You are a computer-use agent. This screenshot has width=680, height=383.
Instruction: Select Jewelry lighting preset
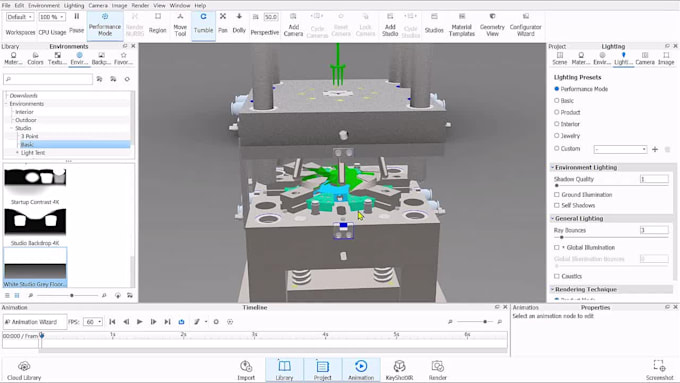pyautogui.click(x=556, y=136)
